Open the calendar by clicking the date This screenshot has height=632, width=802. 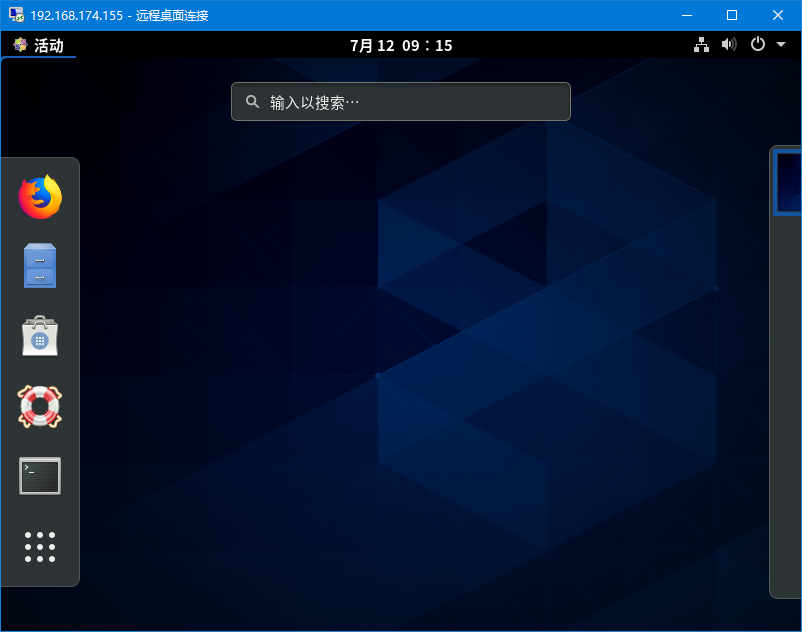coord(400,44)
